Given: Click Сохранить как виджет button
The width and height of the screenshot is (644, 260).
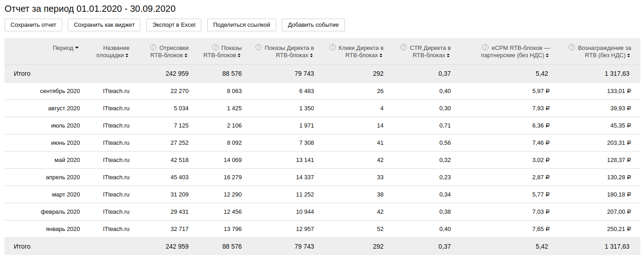Looking at the screenshot, I should tap(104, 25).
